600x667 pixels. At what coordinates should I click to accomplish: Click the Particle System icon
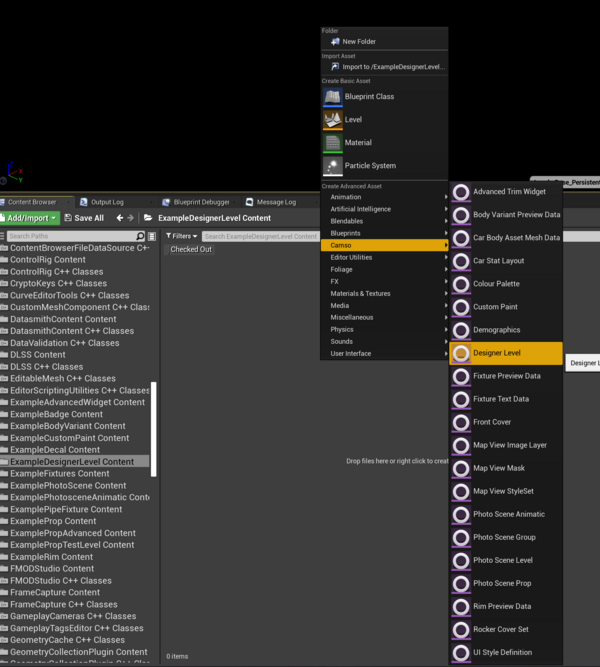click(333, 166)
